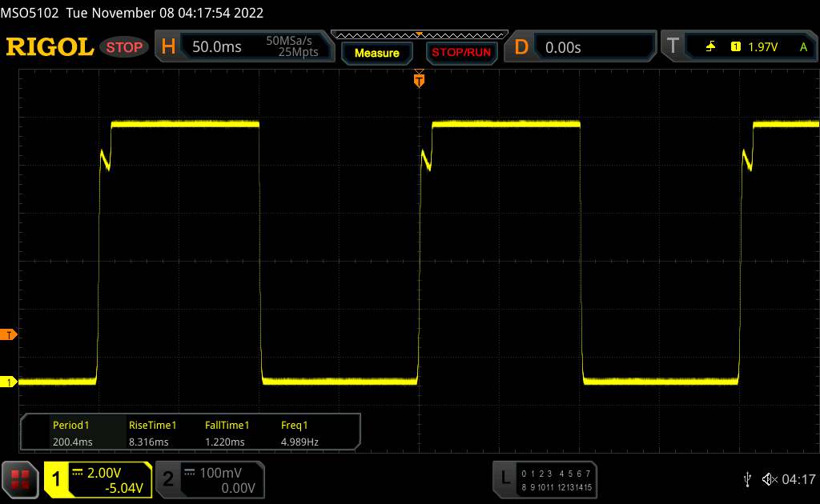
Task: Click the 4.989Hz frequency value
Action: (299, 442)
